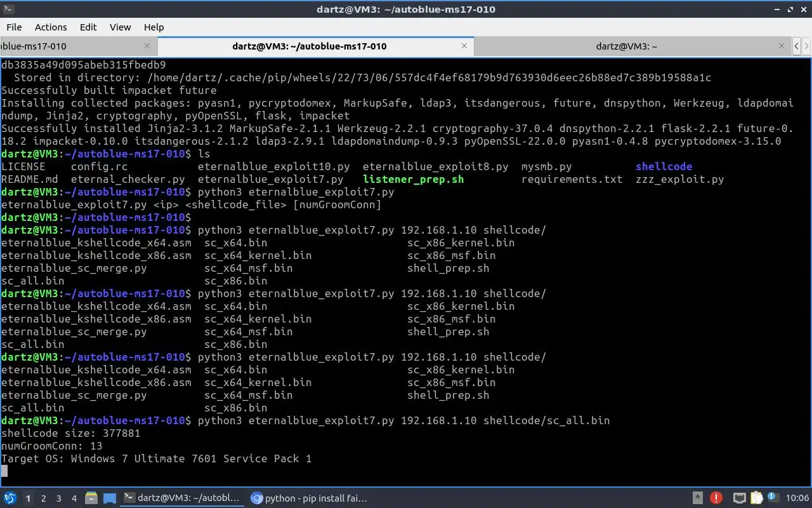Screen dimensions: 812x508
Task: Click 'listener_prep.sh' in the ls output
Action: click(413, 179)
